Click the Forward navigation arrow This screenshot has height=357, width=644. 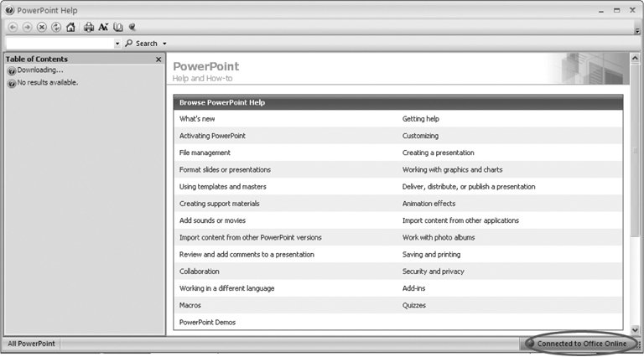click(x=27, y=27)
